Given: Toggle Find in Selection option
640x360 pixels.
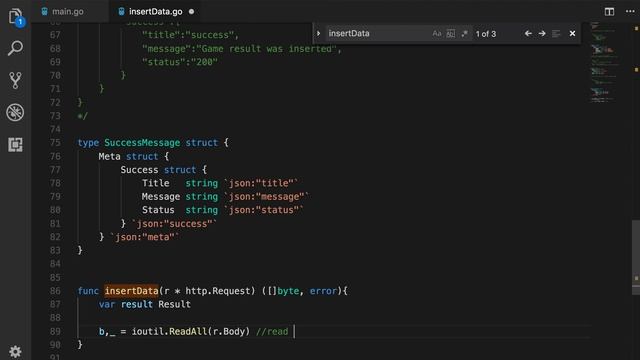Looking at the screenshot, I should point(556,33).
